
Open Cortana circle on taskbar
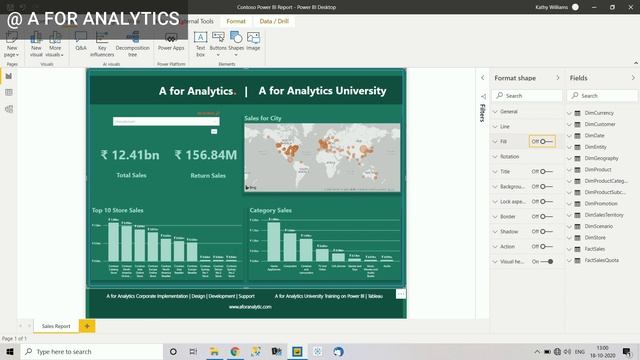pyautogui.click(x=173, y=351)
